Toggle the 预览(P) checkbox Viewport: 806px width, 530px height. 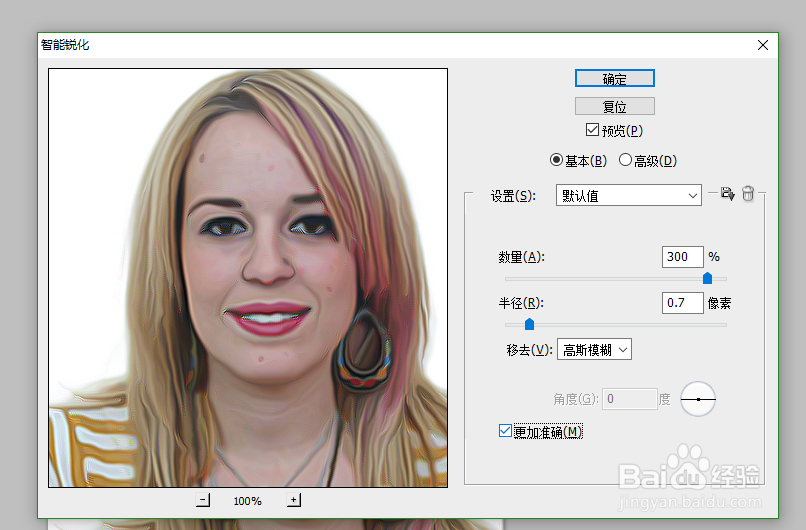[592, 130]
